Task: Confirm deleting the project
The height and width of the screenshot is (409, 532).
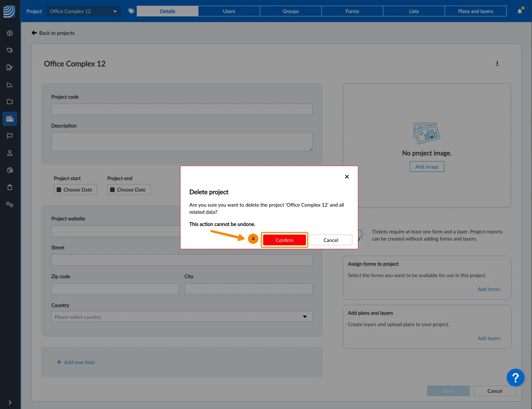Action: [x=284, y=240]
